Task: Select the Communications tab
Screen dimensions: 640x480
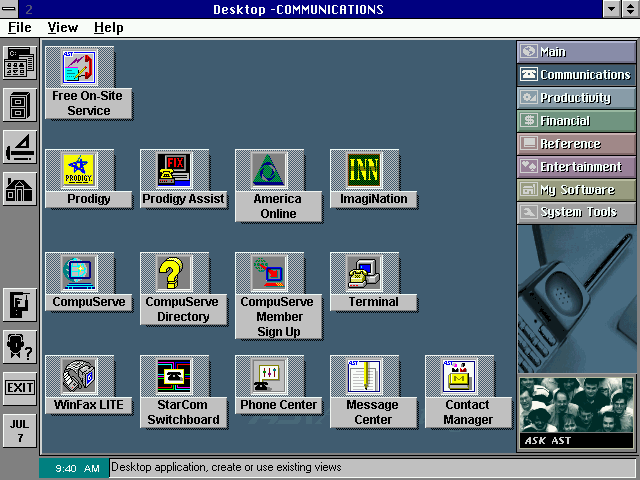Action: pyautogui.click(x=576, y=75)
